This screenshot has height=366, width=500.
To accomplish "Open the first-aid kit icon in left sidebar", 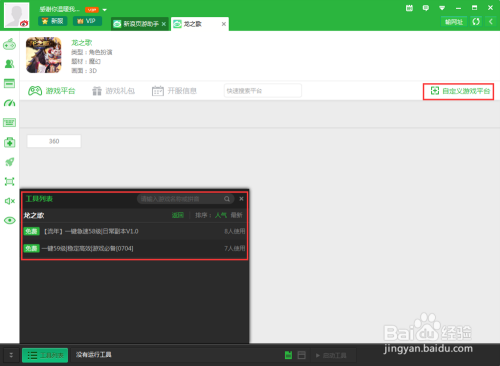I will point(9,142).
